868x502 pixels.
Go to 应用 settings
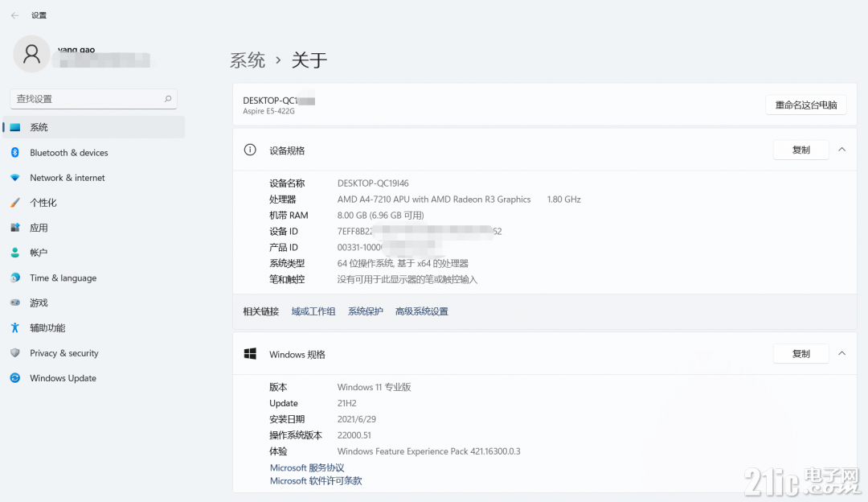[94, 228]
